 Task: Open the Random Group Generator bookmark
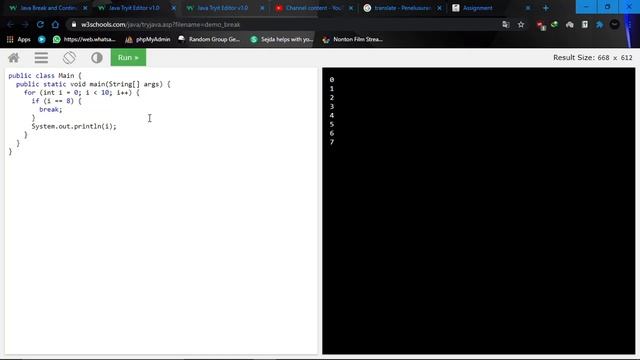coord(209,39)
